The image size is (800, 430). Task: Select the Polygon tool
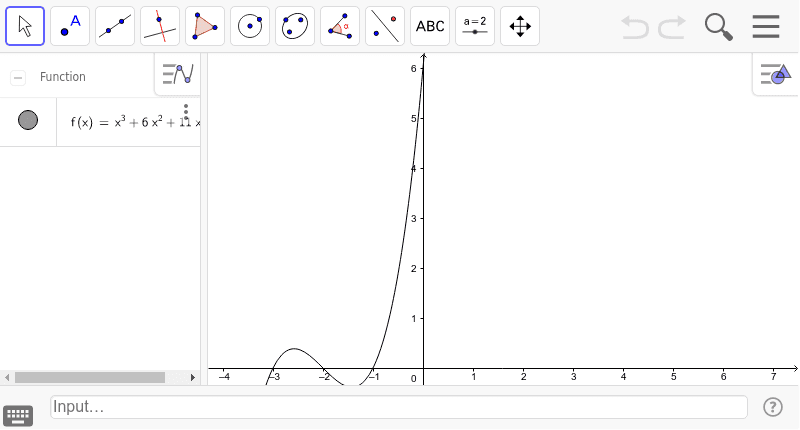205,26
